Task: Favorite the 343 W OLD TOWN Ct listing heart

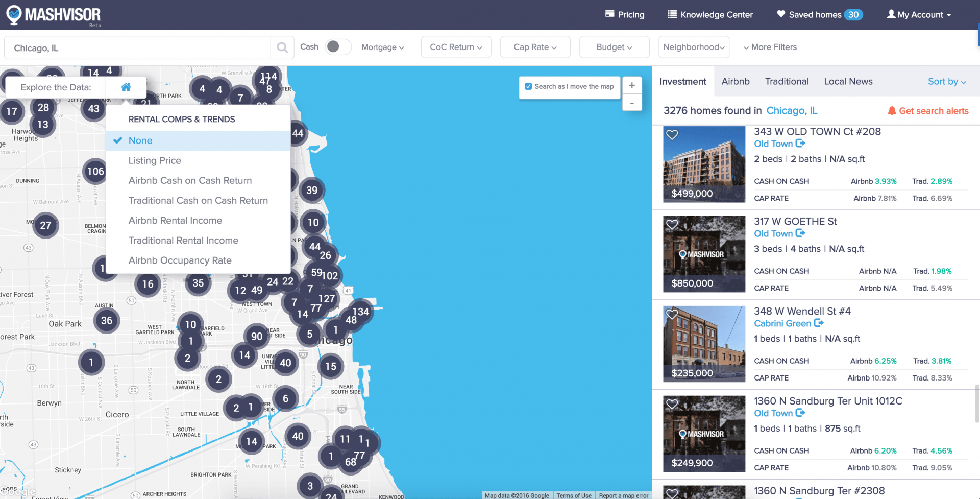Action: pos(672,134)
